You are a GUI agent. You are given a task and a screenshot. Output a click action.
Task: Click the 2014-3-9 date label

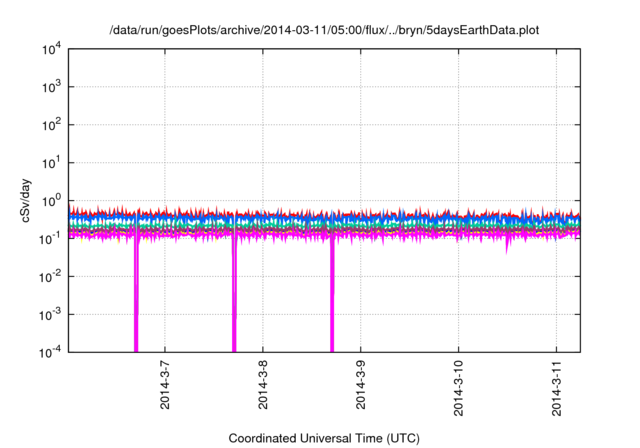(x=360, y=385)
